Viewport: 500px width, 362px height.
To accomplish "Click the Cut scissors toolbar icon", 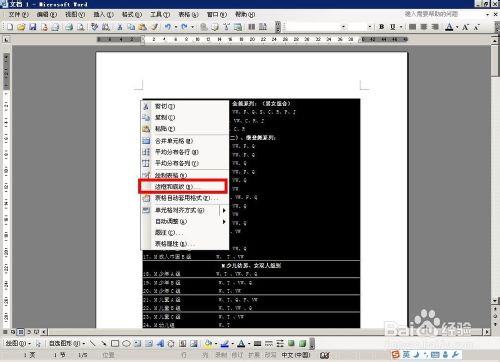I will click(x=120, y=27).
